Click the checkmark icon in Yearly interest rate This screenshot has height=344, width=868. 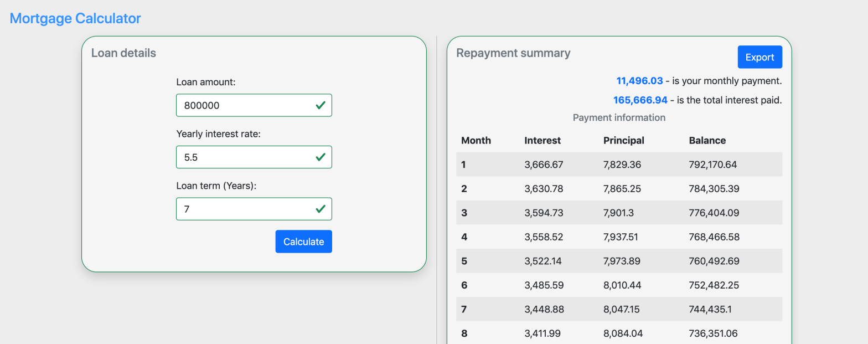320,157
